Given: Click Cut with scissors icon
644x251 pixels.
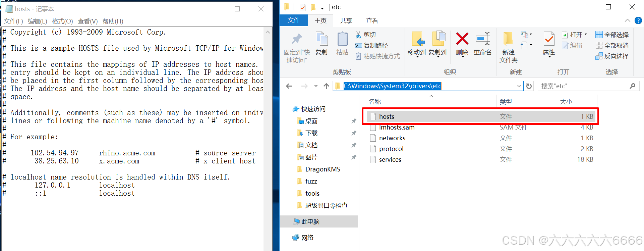Looking at the screenshot, I should pyautogui.click(x=366, y=35).
